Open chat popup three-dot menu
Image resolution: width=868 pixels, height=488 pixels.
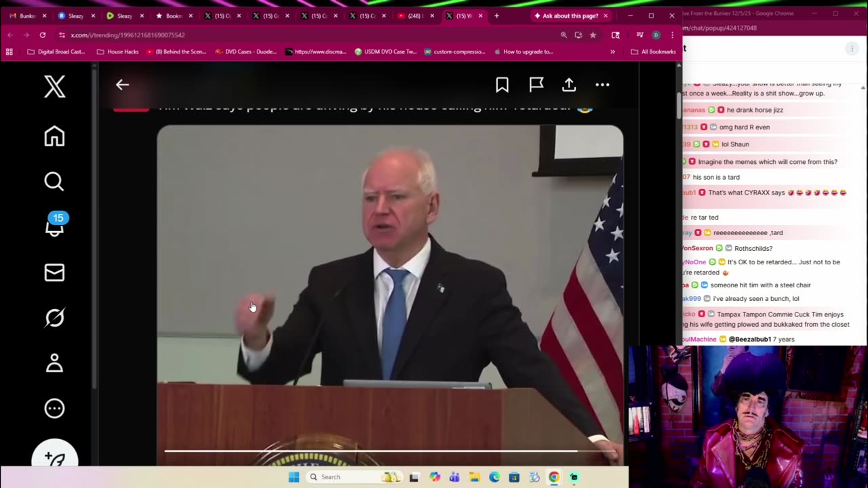(x=852, y=48)
